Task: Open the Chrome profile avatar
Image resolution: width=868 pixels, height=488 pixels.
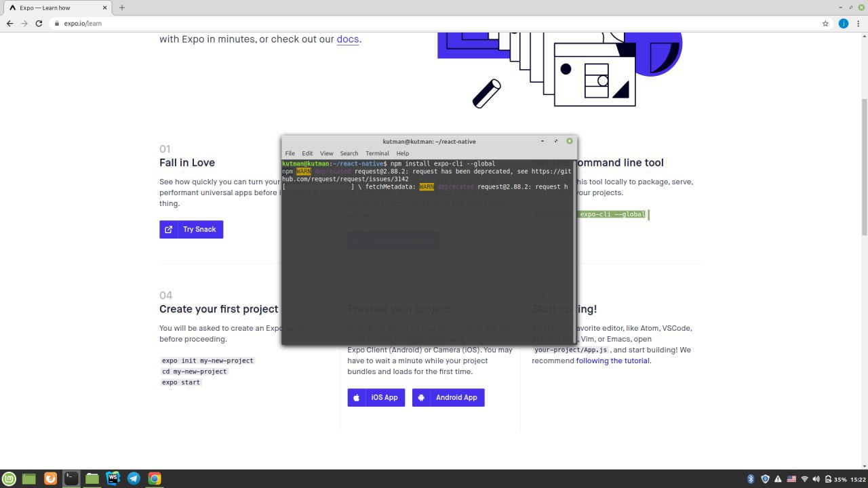Action: 843,23
